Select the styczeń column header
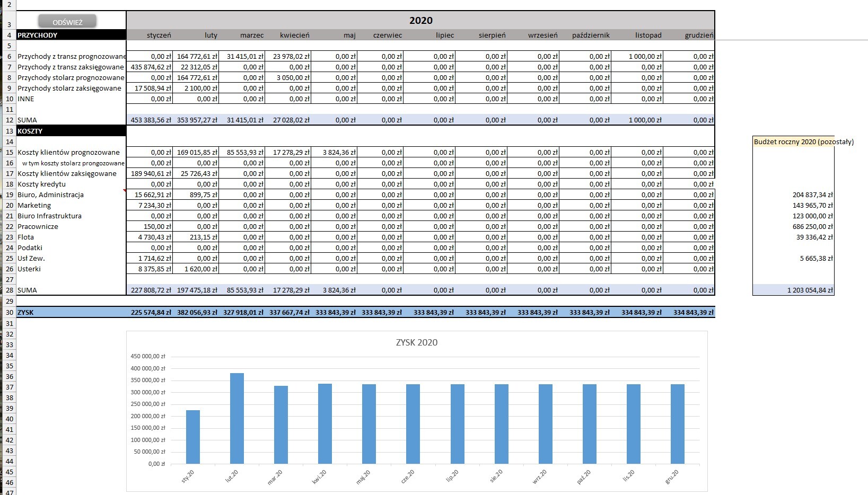Image resolution: width=868 pixels, height=495 pixels. point(150,35)
